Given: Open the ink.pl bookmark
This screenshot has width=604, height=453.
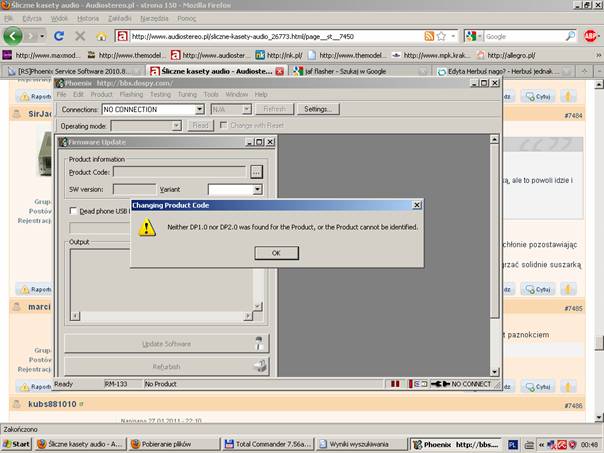Looking at the screenshot, I should coord(279,55).
